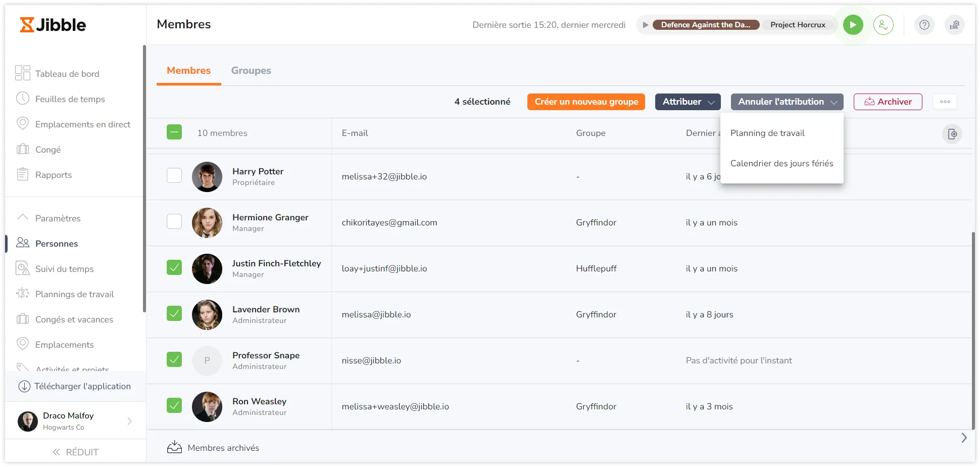Click the user status icon in header
The height and width of the screenshot is (467, 980).
tap(883, 25)
